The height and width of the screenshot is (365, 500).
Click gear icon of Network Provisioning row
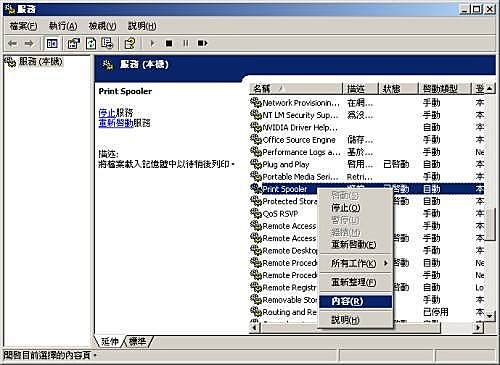tap(256, 103)
